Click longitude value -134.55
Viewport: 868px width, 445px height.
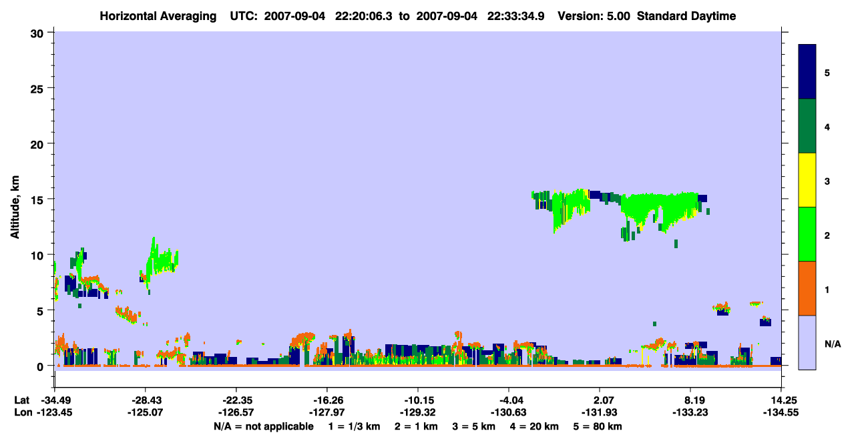(x=781, y=412)
